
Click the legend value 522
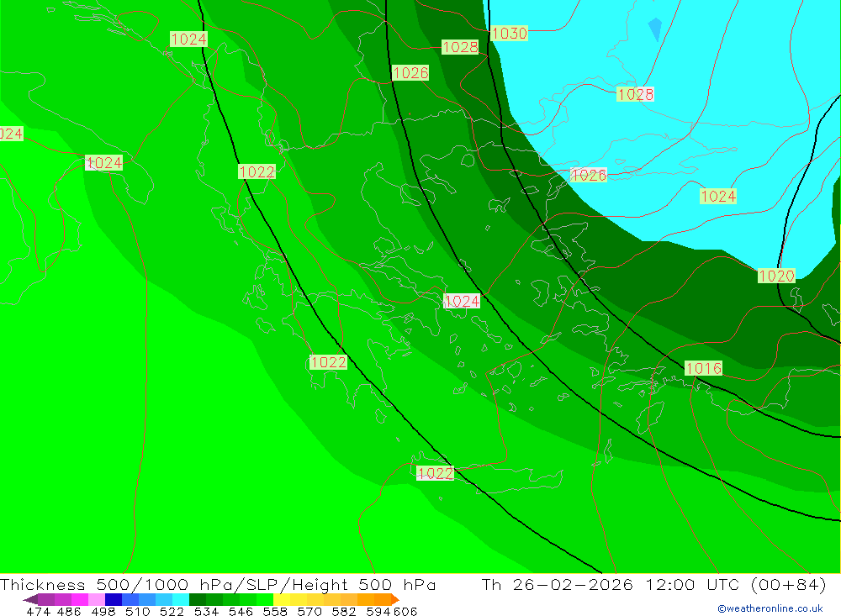tap(172, 611)
